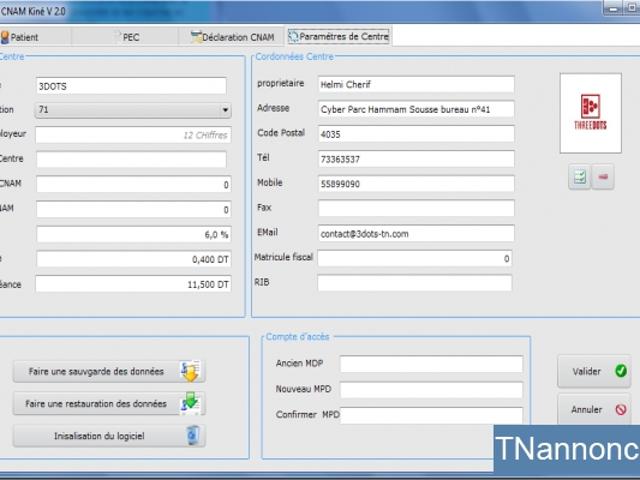Click the green check icon on Valider
This screenshot has width=640, height=480.
pos(621,371)
